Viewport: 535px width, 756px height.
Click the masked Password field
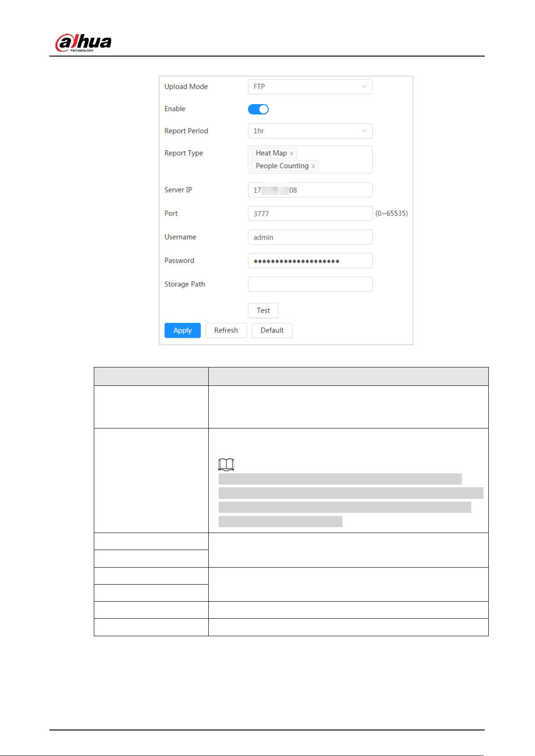point(310,261)
